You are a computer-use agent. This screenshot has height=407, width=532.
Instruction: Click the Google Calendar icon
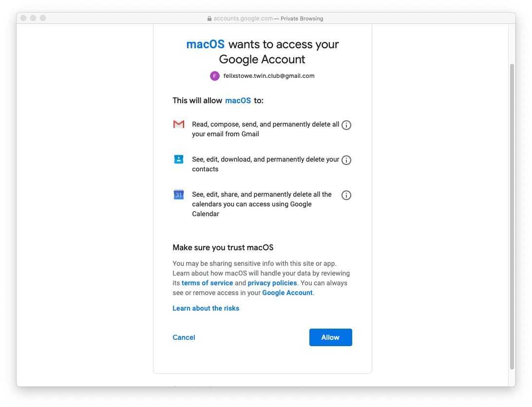pyautogui.click(x=179, y=195)
